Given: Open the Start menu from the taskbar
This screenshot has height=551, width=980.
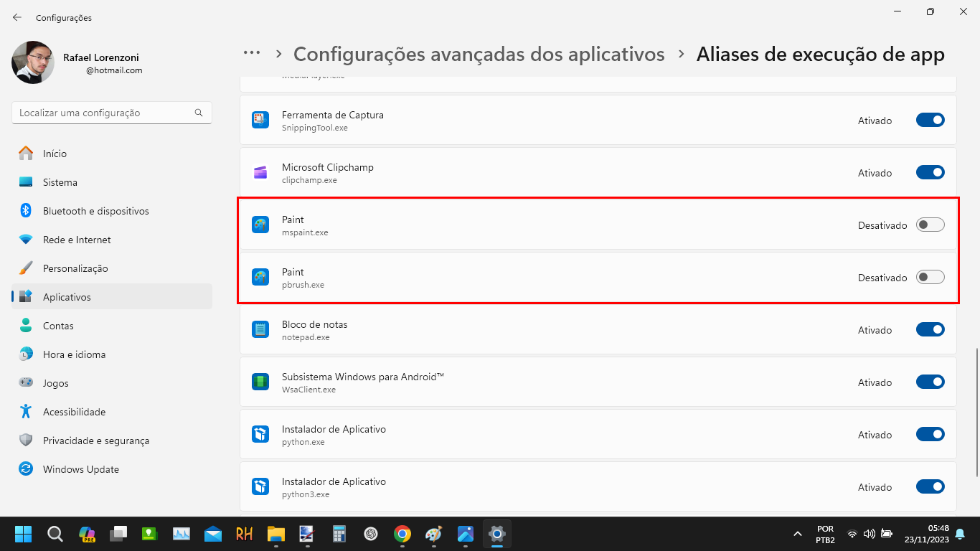Looking at the screenshot, I should click(x=24, y=534).
